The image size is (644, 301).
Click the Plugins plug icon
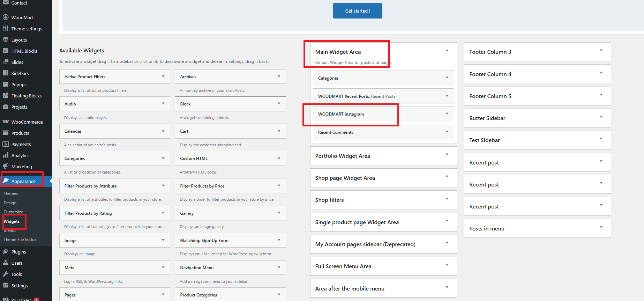pos(6,251)
